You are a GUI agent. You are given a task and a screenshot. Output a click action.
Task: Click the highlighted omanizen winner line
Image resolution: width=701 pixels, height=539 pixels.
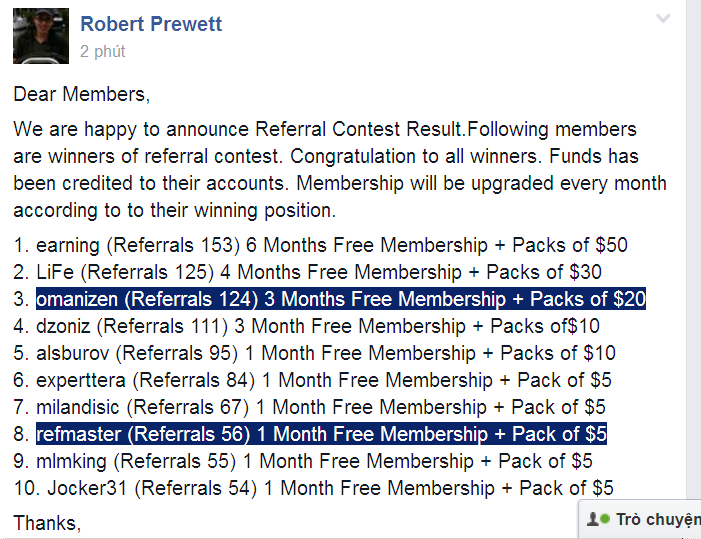(x=340, y=299)
